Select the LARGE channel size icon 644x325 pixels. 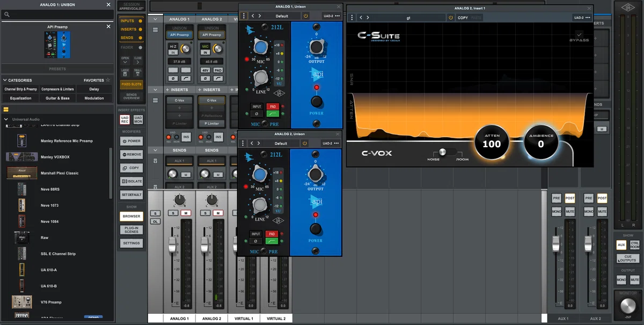(125, 73)
